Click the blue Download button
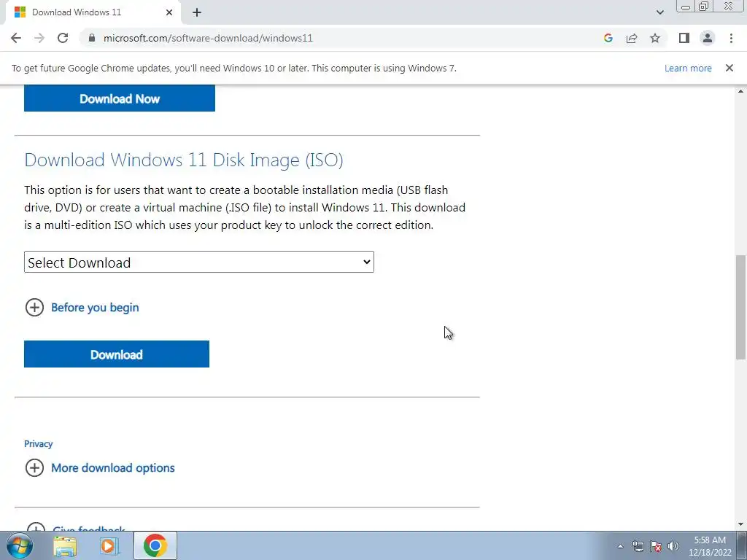 point(117,354)
